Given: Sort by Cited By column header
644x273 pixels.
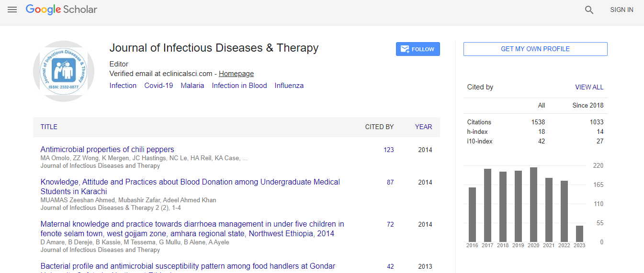Looking at the screenshot, I should click(379, 127).
